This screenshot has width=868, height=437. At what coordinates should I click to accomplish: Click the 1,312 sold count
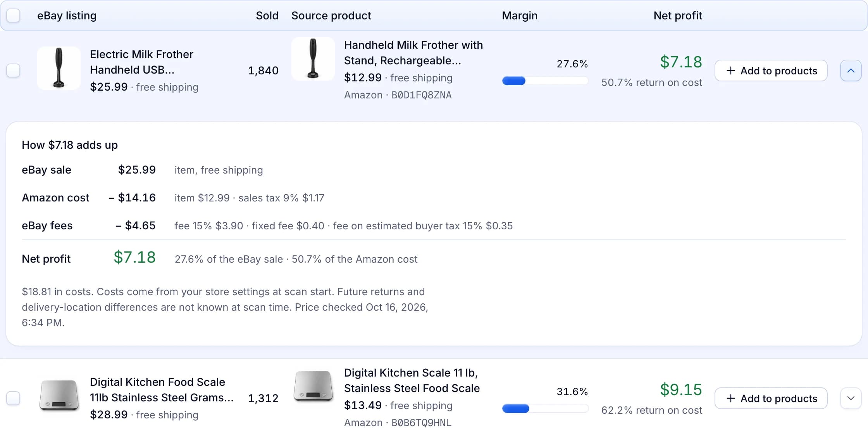tap(263, 398)
